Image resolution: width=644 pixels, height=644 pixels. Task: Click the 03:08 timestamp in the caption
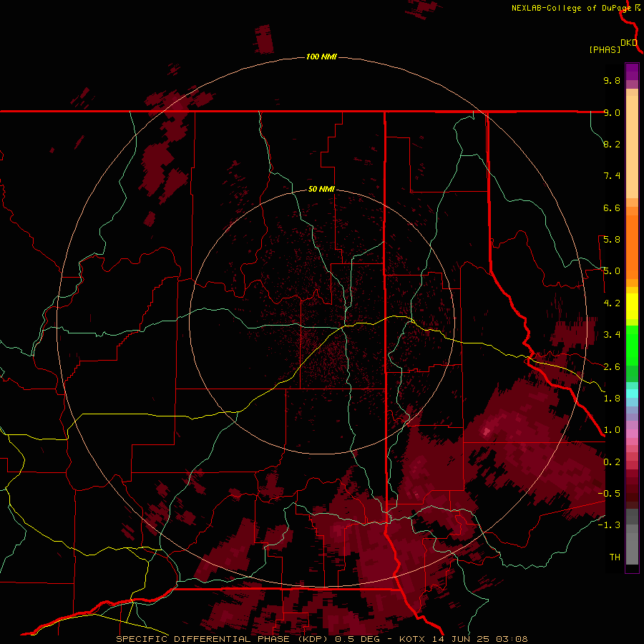point(512,639)
